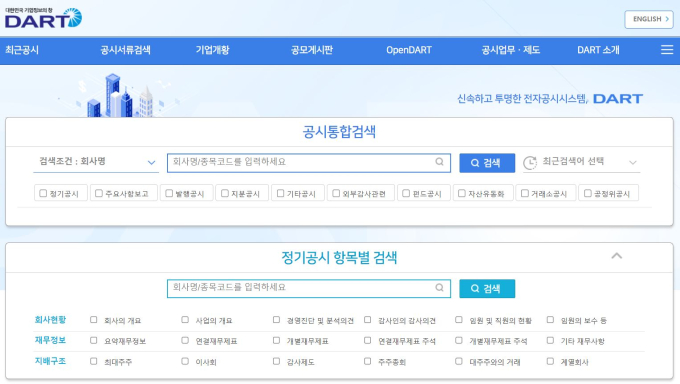Image resolution: width=680 pixels, height=384 pixels.
Task: Enable the 주요사항보고 checkbox
Action: 99,193
